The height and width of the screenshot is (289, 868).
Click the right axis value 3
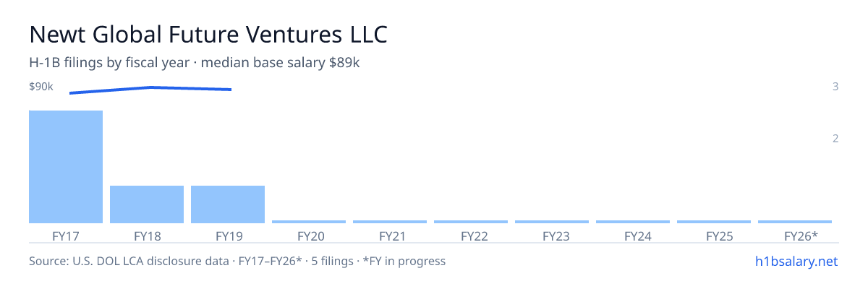coord(835,87)
